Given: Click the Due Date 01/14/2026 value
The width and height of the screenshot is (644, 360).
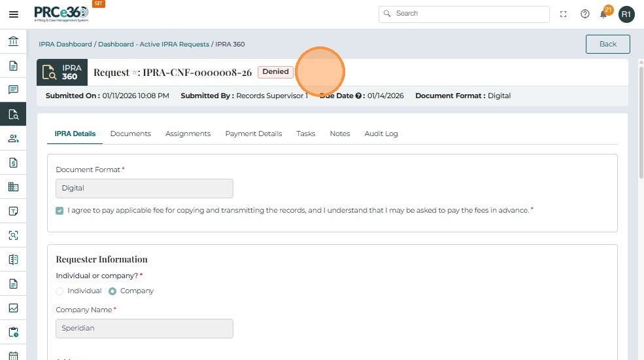Looking at the screenshot, I should tap(385, 96).
